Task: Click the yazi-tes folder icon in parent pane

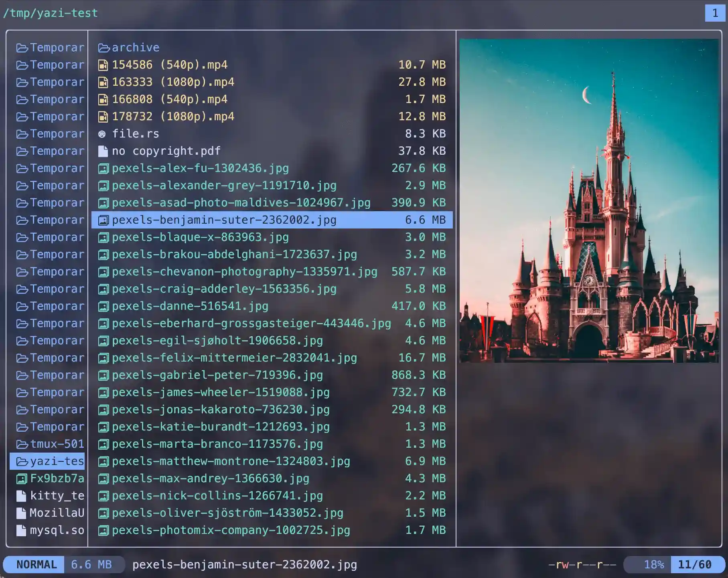Action: (22, 462)
